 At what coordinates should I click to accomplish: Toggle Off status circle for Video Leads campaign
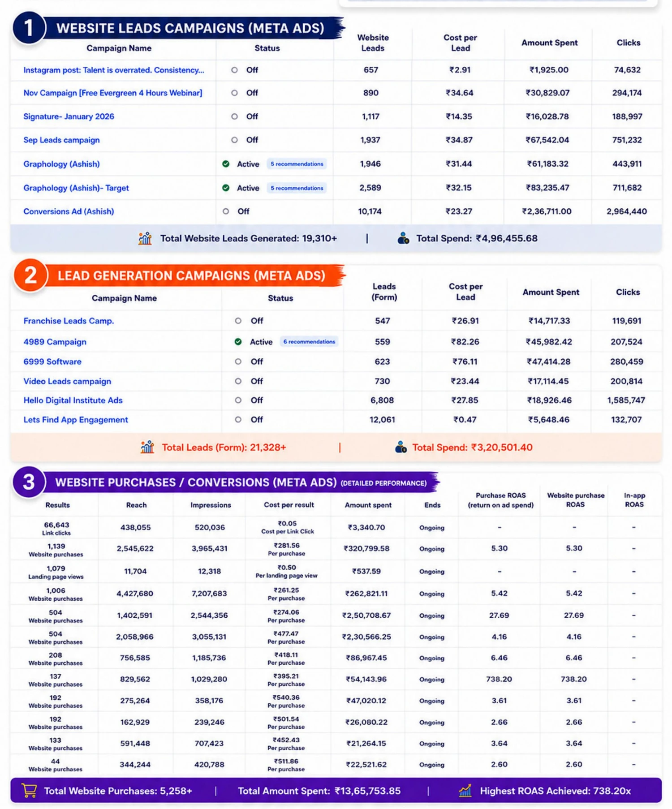(238, 381)
